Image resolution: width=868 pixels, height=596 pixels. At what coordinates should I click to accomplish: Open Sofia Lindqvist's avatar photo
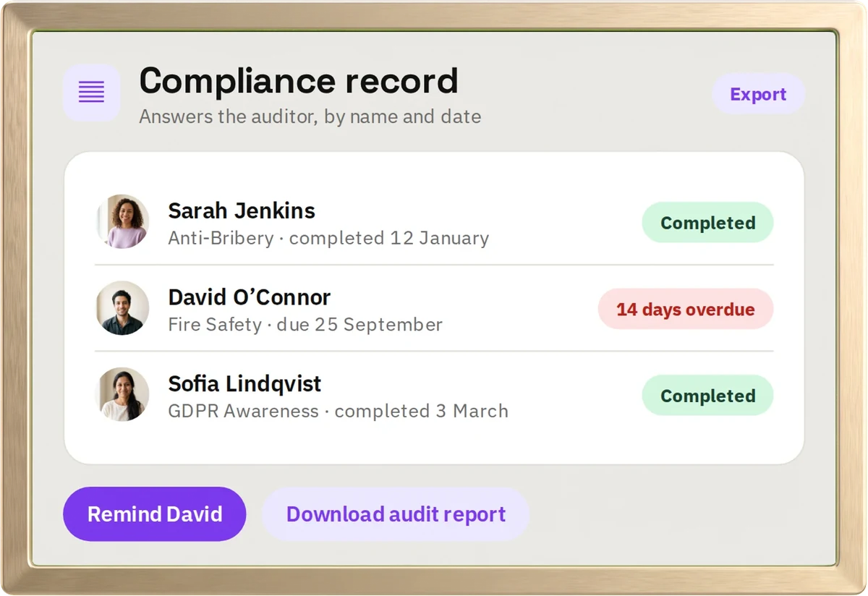pos(122,394)
